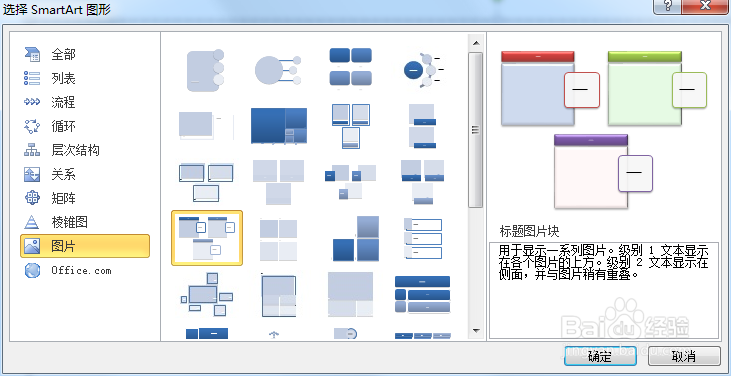Screen dimensions: 731x376
Task: Confirm with the 确定 button
Action: (x=600, y=357)
